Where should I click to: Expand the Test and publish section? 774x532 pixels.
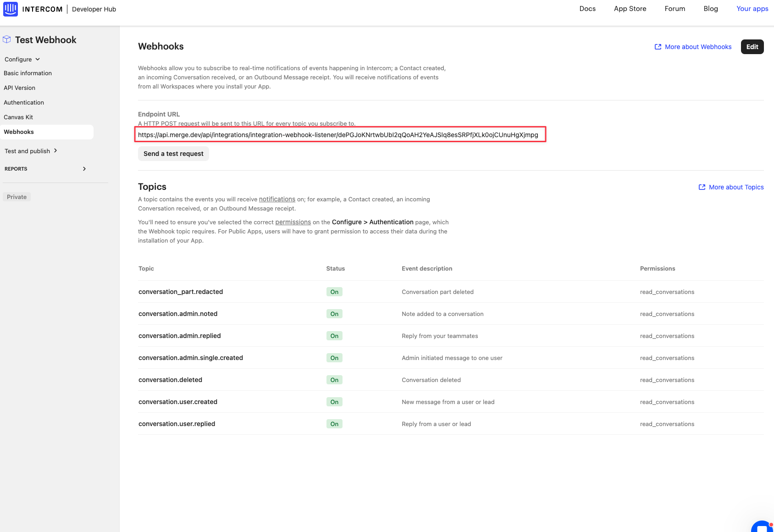tap(55, 150)
